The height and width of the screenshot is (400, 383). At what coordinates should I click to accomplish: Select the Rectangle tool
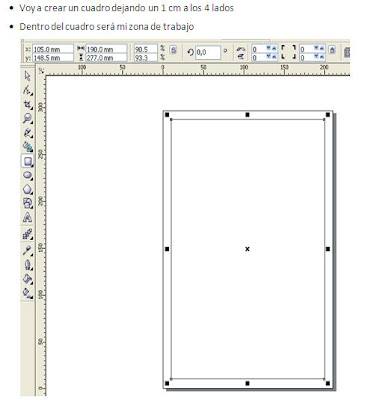pos(28,161)
